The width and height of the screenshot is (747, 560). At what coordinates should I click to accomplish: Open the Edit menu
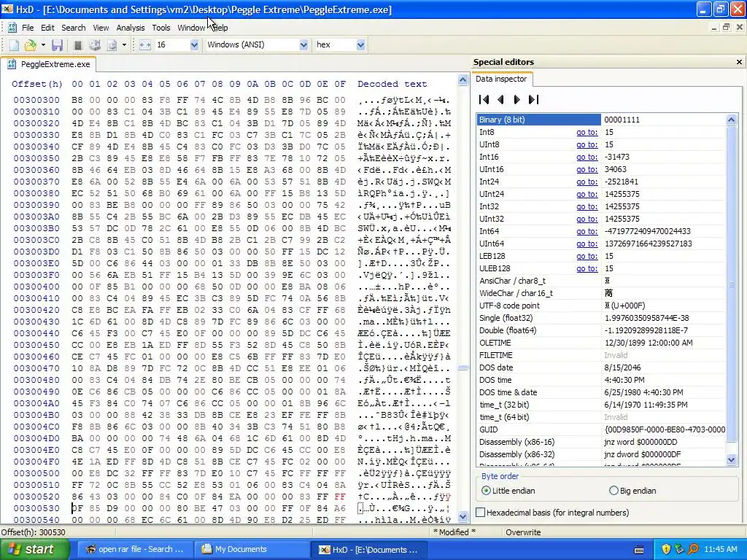click(47, 28)
